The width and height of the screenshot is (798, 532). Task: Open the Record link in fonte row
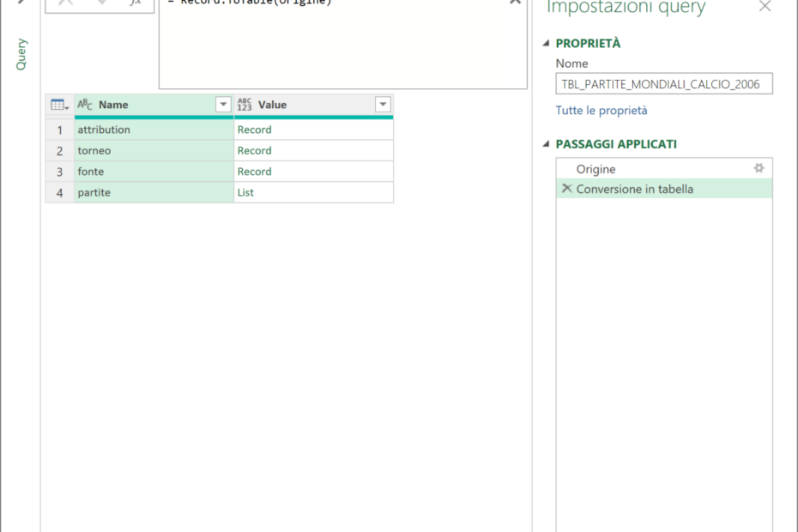click(254, 172)
